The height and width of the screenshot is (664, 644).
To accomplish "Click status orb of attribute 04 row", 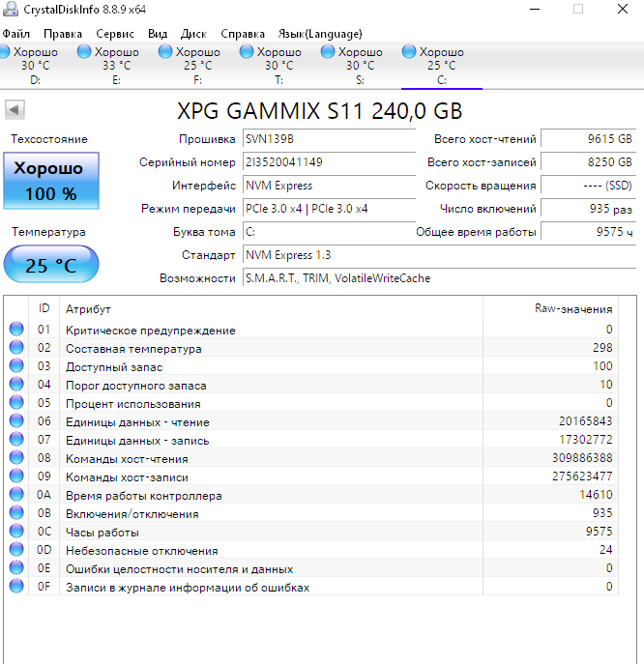I will point(16,384).
